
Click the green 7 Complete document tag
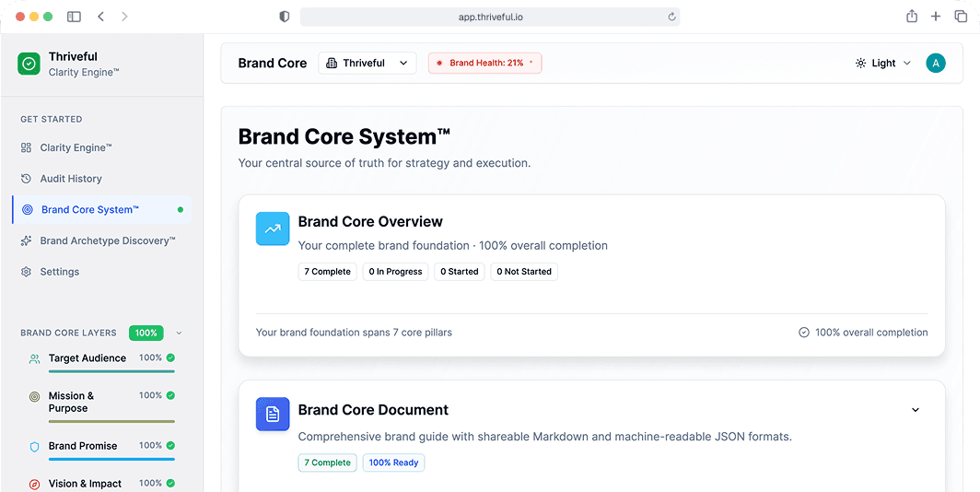click(328, 463)
